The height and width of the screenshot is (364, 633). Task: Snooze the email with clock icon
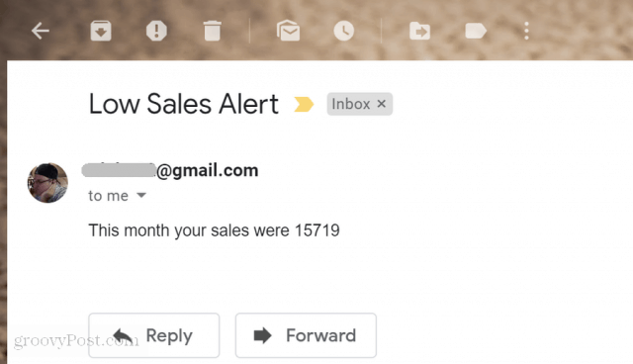coord(344,31)
